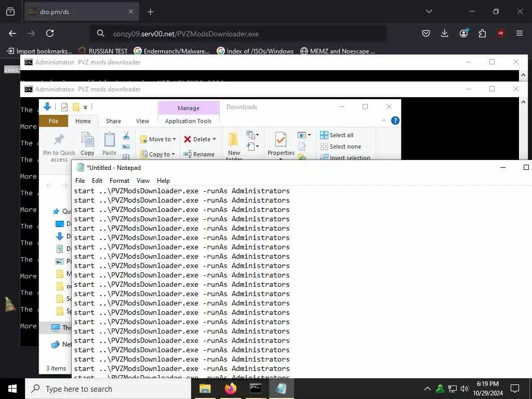Open a new Firefox tab
This screenshot has width=532, height=399.
(150, 12)
